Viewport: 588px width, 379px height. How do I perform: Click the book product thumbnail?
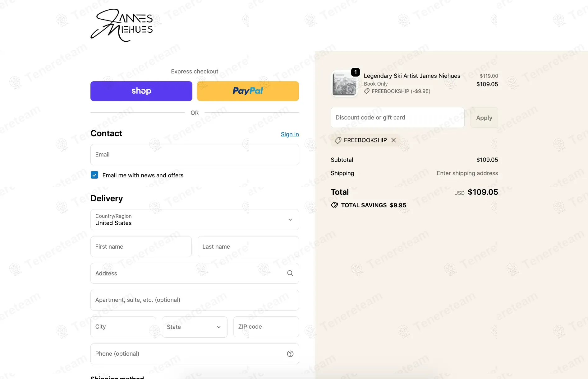point(344,84)
